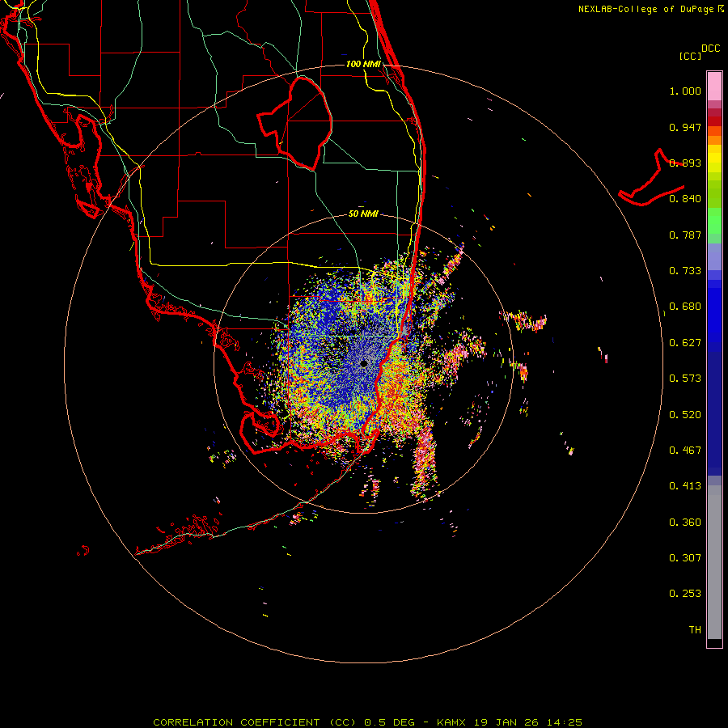
Task: Click the 0.680 scale value
Action: point(685,307)
